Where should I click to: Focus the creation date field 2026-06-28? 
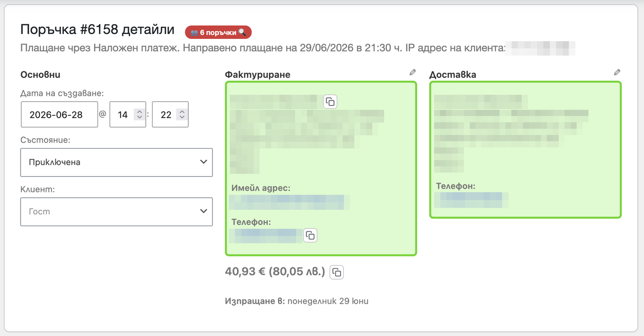tap(59, 115)
